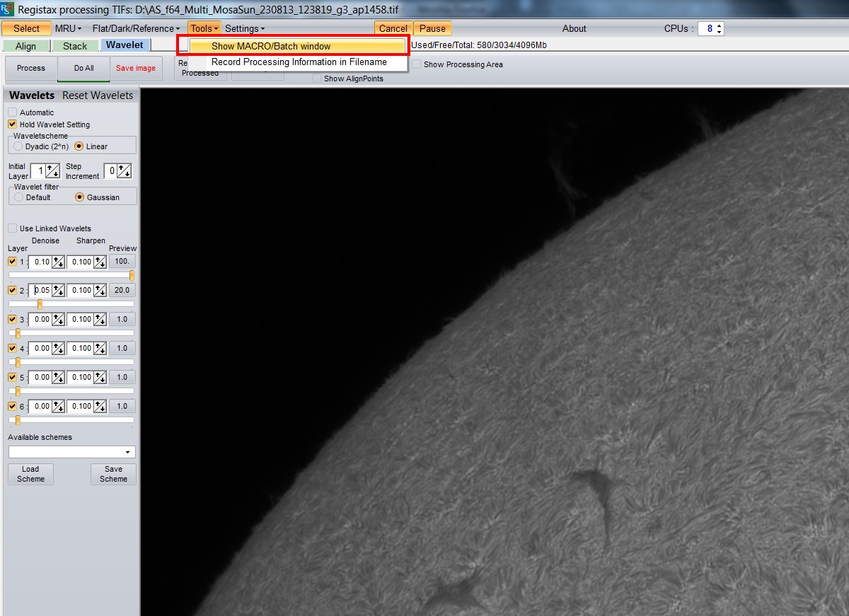The image size is (849, 616).
Task: Choose Record Processing Information in Filename
Action: (x=297, y=62)
